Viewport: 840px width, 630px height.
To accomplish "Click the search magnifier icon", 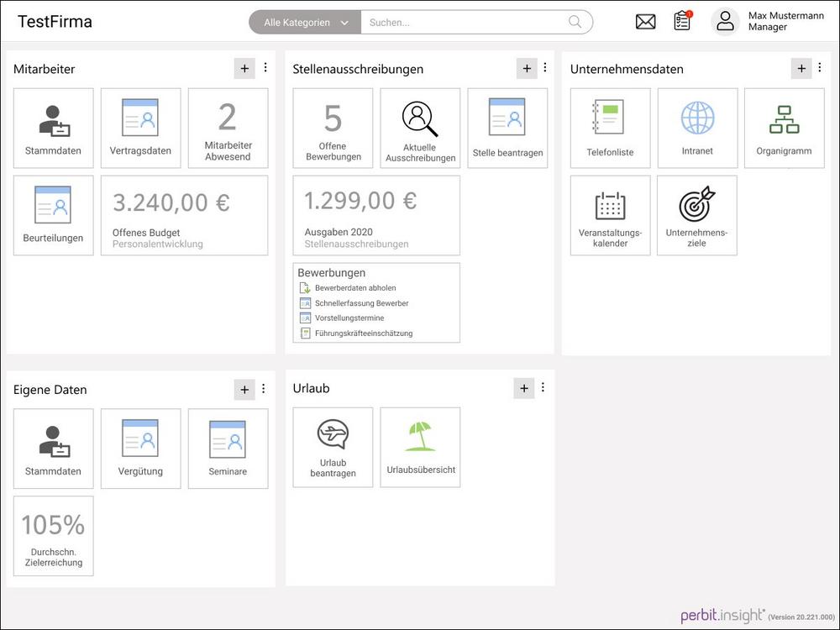I will click(575, 23).
